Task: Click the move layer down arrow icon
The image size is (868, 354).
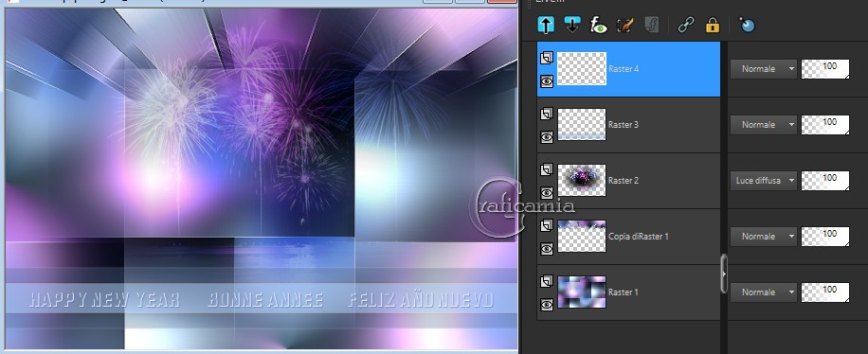Action: point(571,25)
